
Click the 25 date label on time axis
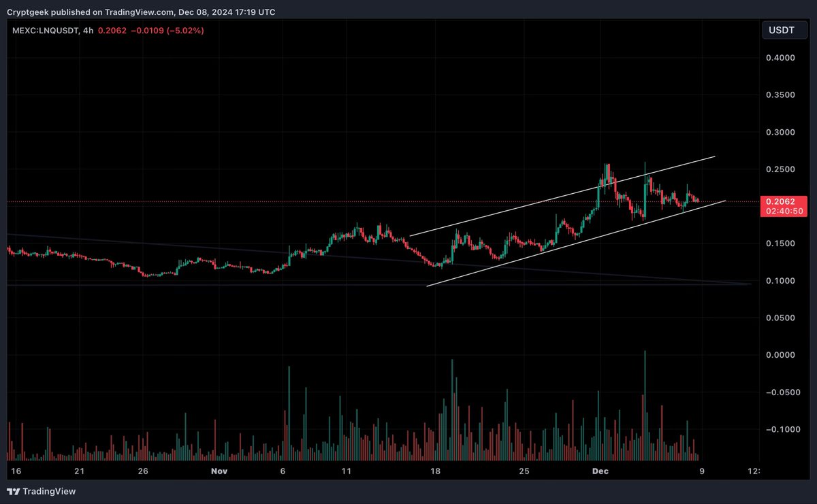click(x=524, y=471)
